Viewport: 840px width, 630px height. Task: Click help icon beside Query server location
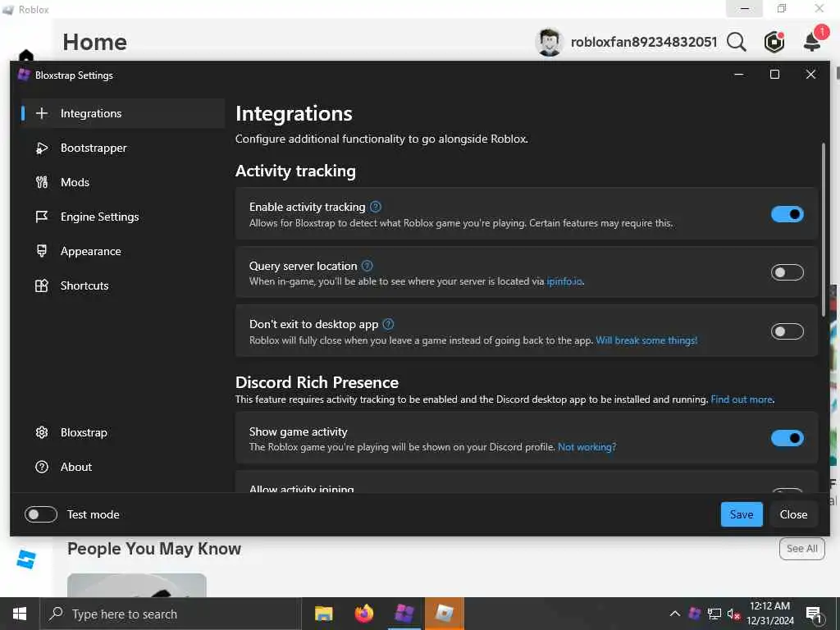(367, 266)
